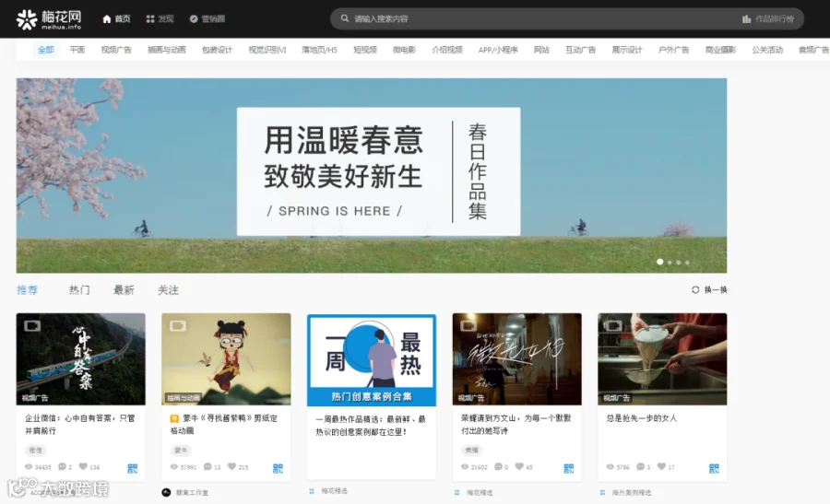Switch to the 热门 tab
The width and height of the screenshot is (830, 504).
79,290
